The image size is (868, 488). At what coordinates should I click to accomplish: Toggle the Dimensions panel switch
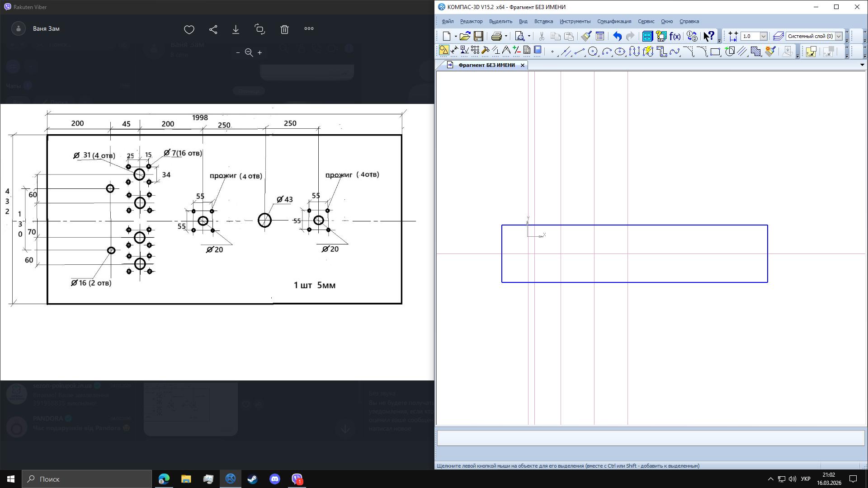click(454, 51)
